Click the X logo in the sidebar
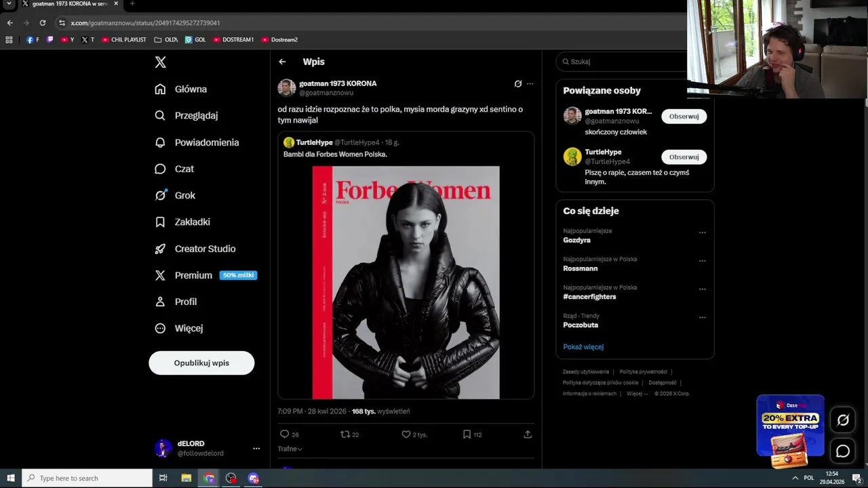The width and height of the screenshot is (868, 488). [160, 62]
